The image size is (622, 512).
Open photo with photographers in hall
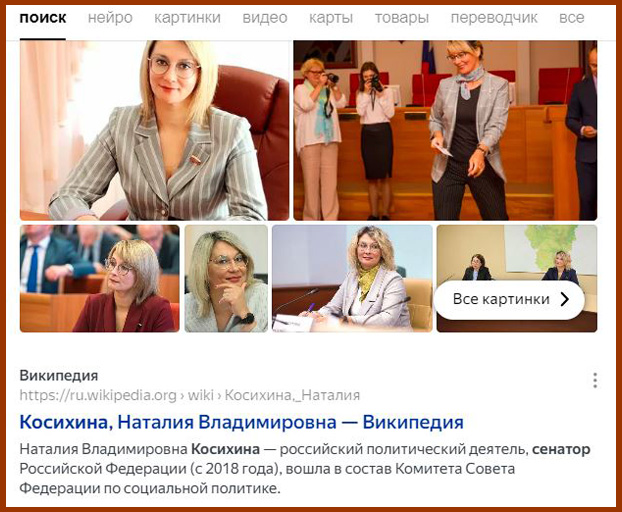[445, 130]
